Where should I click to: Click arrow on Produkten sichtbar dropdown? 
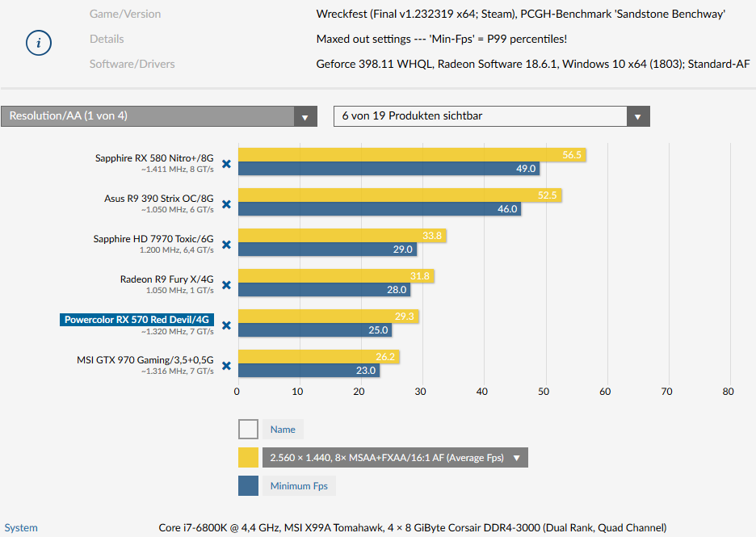point(638,116)
